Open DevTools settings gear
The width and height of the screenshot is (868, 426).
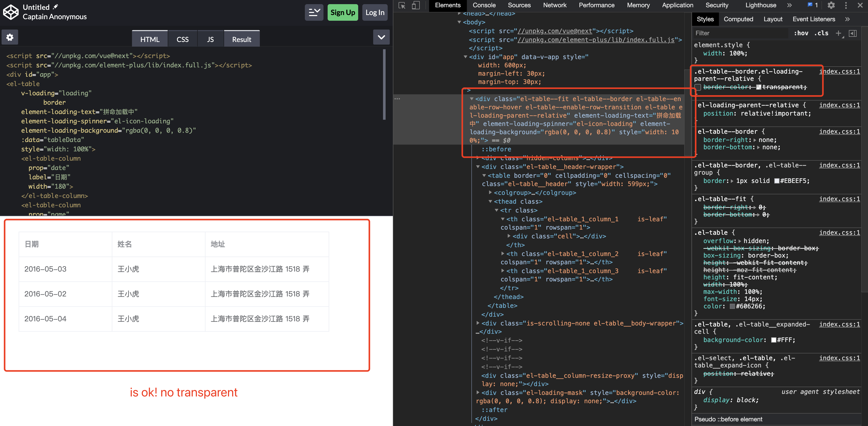click(x=831, y=5)
